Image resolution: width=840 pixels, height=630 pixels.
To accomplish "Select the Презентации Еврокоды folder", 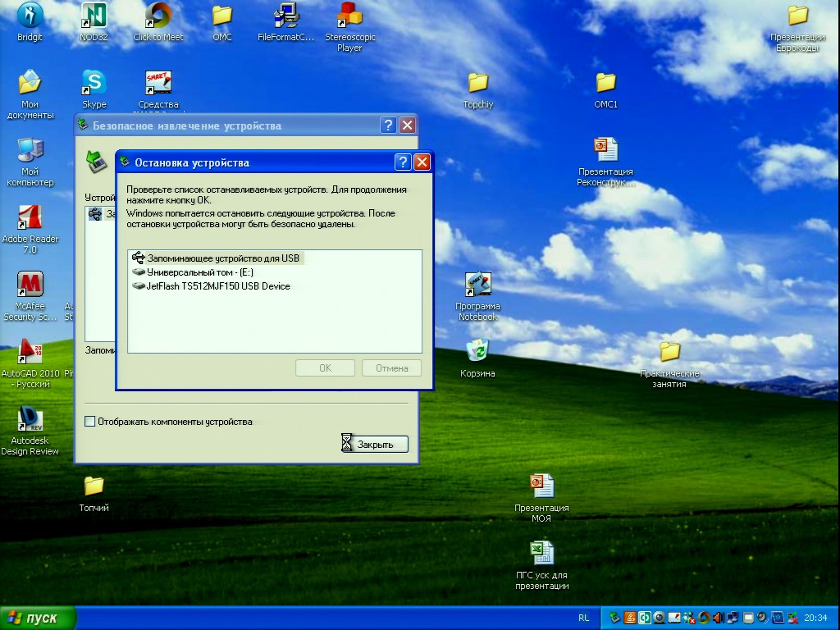I will (x=797, y=27).
